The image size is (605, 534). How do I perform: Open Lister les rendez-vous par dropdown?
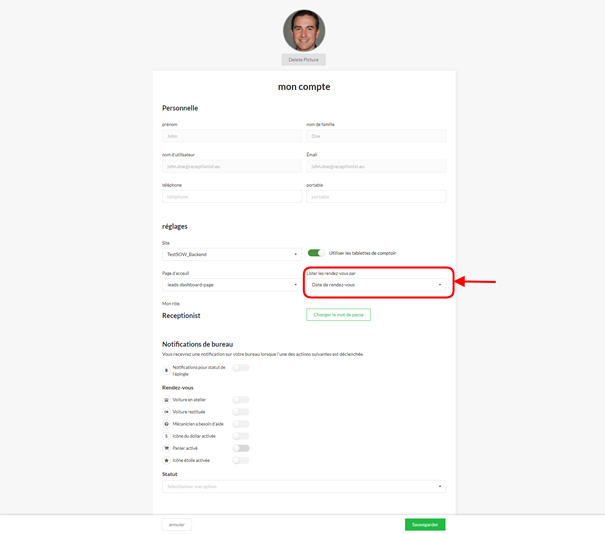(376, 285)
